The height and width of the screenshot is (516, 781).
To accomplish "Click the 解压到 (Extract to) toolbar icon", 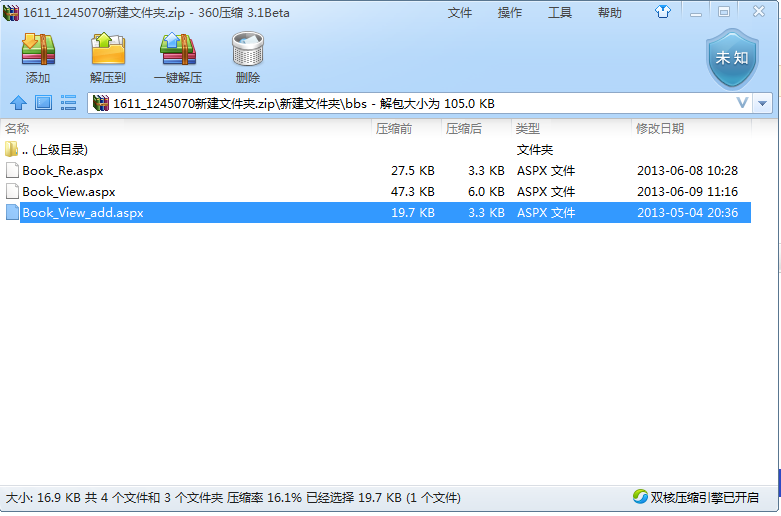I will (108, 49).
